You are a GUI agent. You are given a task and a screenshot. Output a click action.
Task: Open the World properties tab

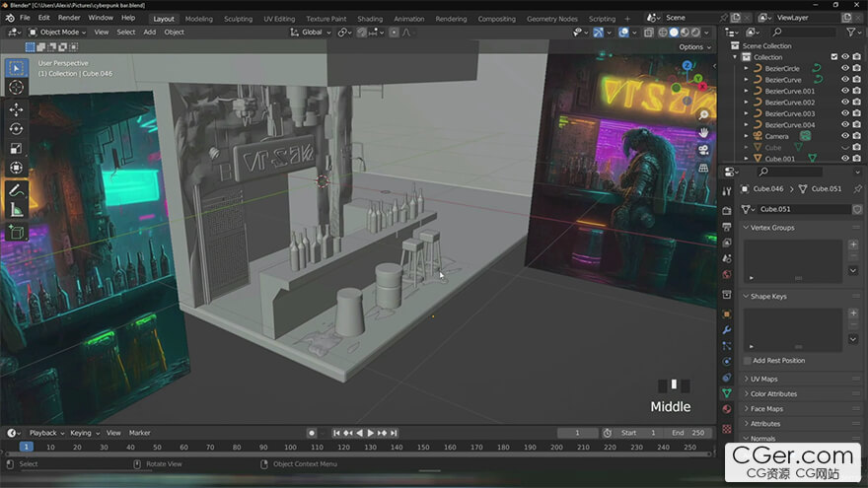(727, 274)
